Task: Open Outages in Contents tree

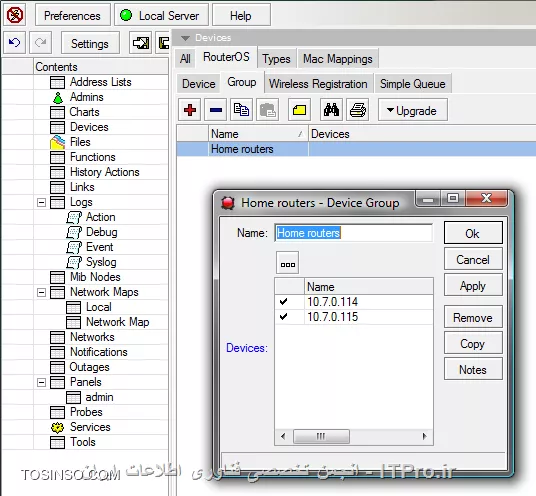Action: pos(90,367)
